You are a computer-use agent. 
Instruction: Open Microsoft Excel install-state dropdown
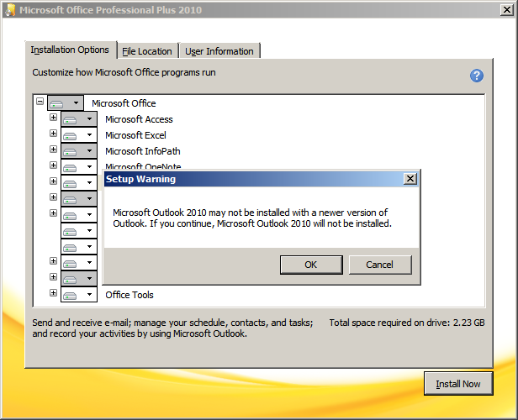pyautogui.click(x=79, y=135)
